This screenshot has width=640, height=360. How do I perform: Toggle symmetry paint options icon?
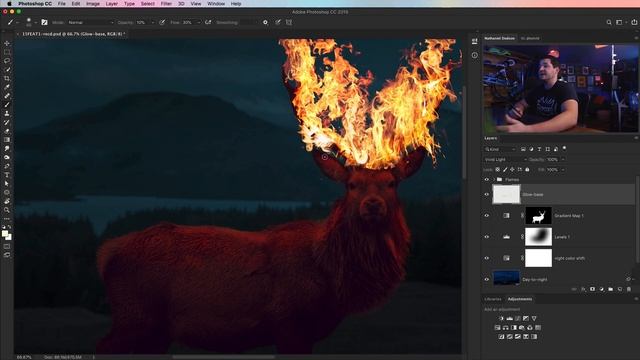[289, 22]
